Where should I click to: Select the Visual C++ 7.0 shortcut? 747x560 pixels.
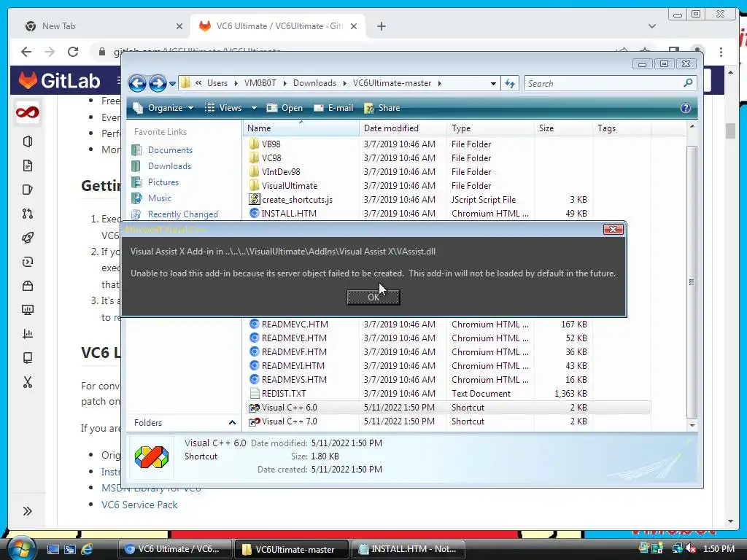pos(289,421)
